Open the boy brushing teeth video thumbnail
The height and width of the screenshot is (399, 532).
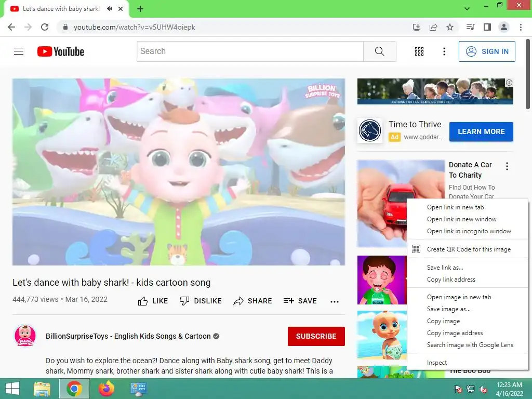tap(382, 280)
